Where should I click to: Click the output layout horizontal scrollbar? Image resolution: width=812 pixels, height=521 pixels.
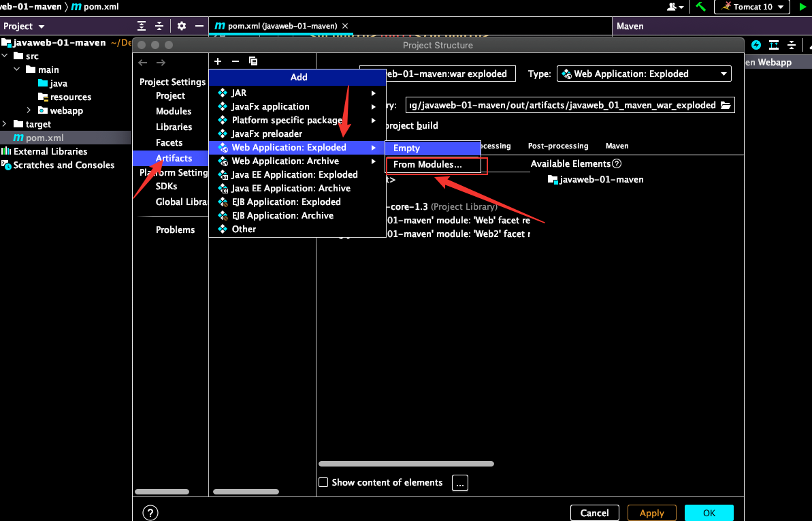tap(406, 464)
